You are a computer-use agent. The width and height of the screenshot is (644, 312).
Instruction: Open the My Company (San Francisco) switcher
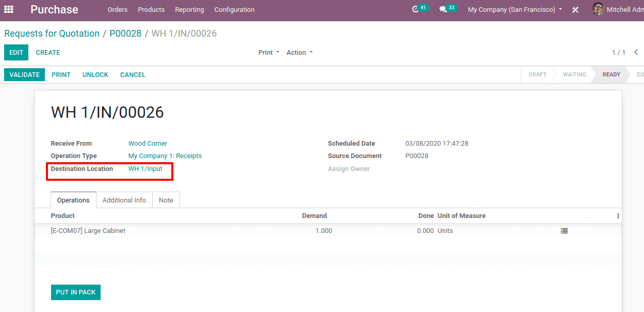coord(515,10)
